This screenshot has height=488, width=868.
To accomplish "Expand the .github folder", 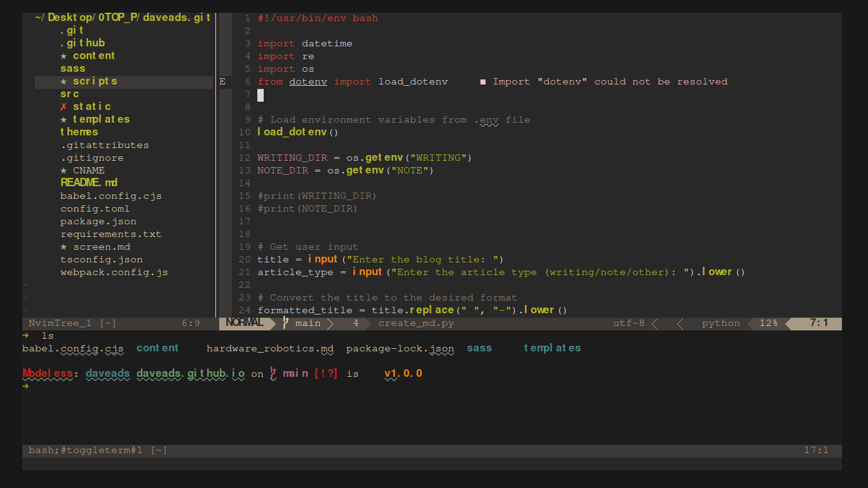I will 83,43.
